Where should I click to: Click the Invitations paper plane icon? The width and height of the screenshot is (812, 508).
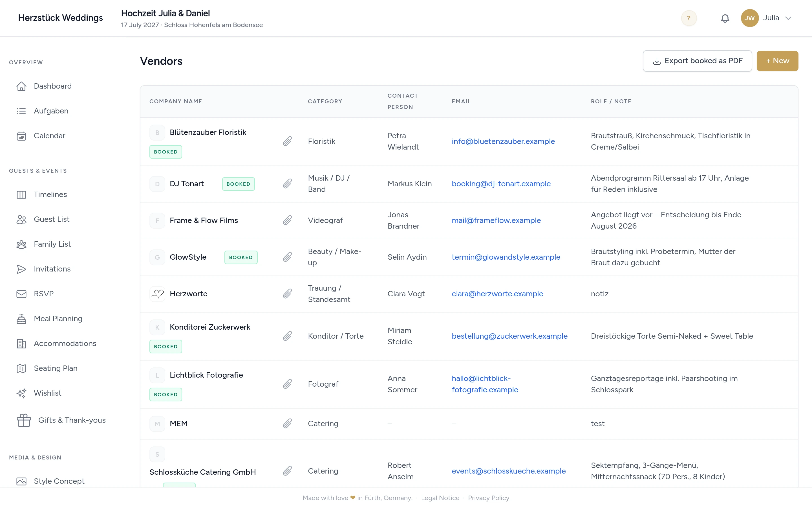tap(21, 269)
